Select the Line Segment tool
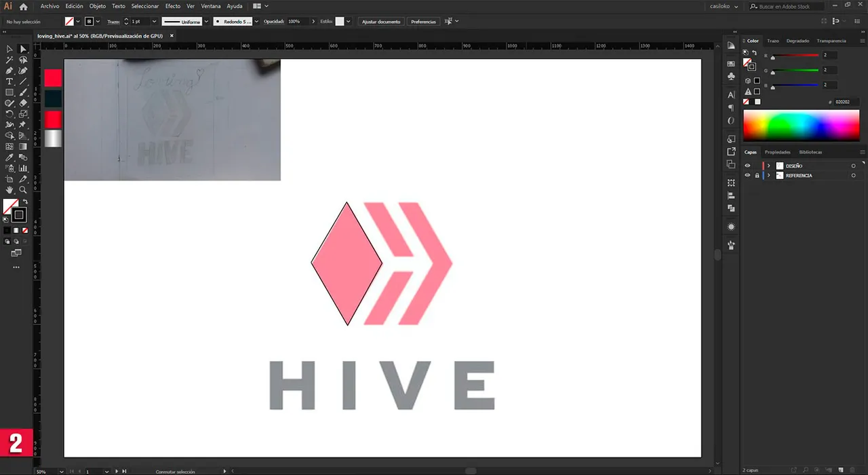Image resolution: width=868 pixels, height=475 pixels. [23, 81]
